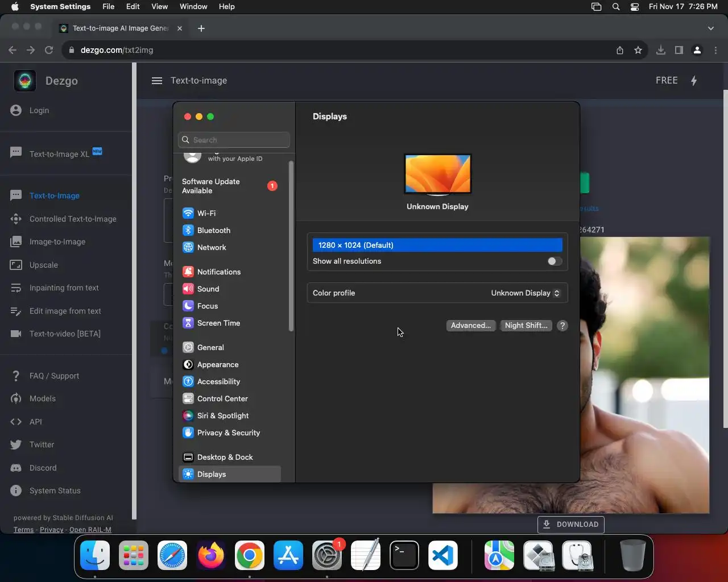Click Unknown Display monitor thumbnail

pyautogui.click(x=437, y=174)
